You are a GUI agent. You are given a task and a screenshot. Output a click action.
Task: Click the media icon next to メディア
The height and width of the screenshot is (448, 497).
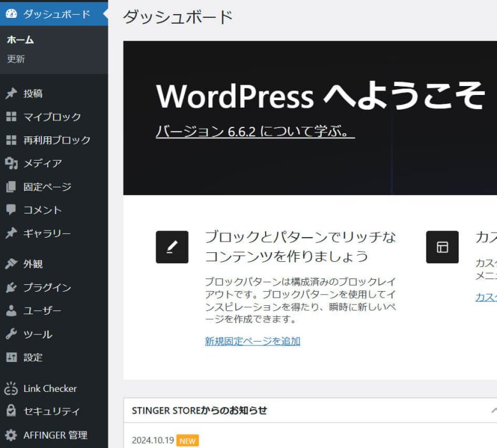[11, 164]
